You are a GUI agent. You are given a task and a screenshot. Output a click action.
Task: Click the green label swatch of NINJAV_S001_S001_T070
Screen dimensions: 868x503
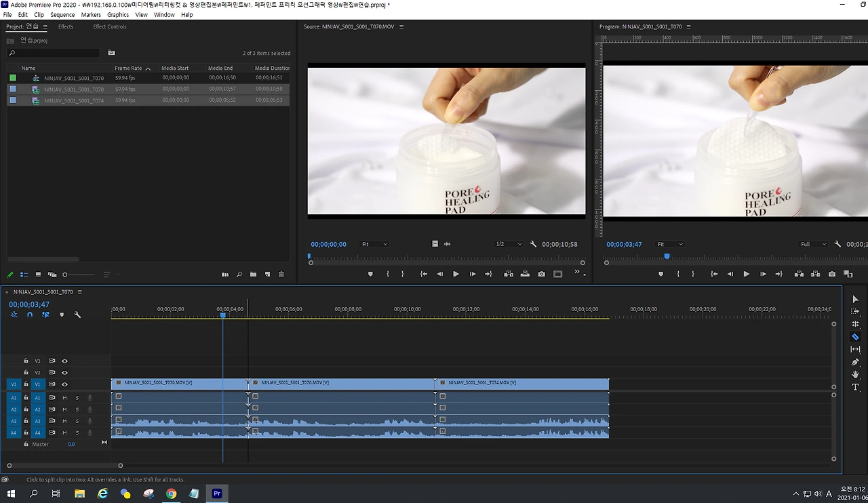pos(13,78)
